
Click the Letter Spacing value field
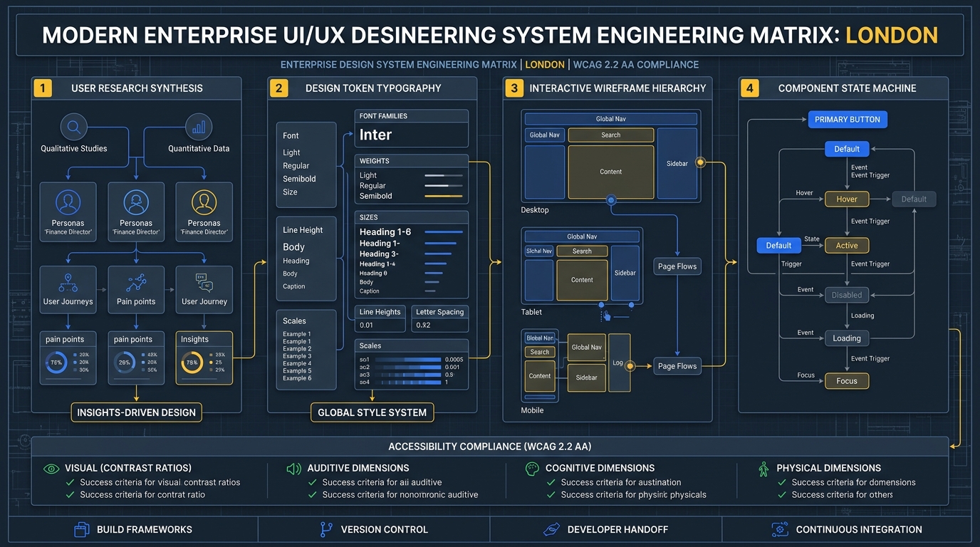pyautogui.click(x=439, y=325)
